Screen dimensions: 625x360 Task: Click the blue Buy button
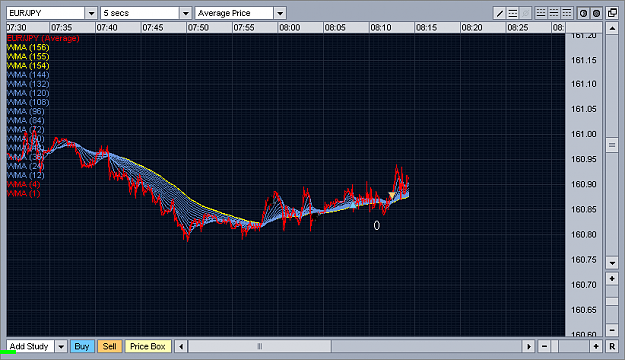82,346
